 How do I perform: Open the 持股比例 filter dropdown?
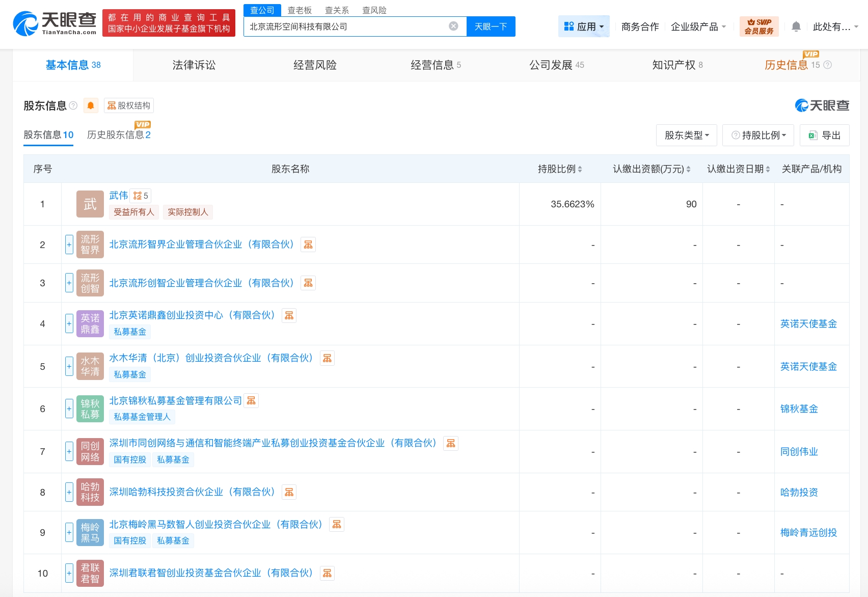tap(758, 135)
